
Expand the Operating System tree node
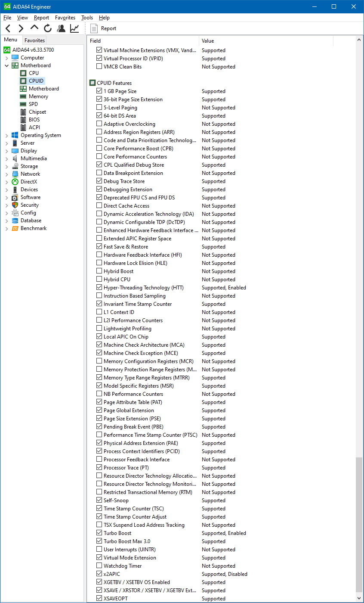(6, 135)
